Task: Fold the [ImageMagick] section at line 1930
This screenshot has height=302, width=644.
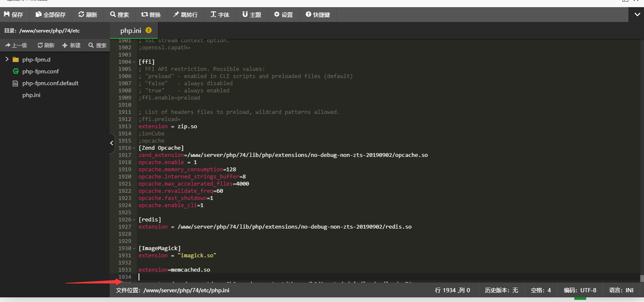Action: pos(134,248)
